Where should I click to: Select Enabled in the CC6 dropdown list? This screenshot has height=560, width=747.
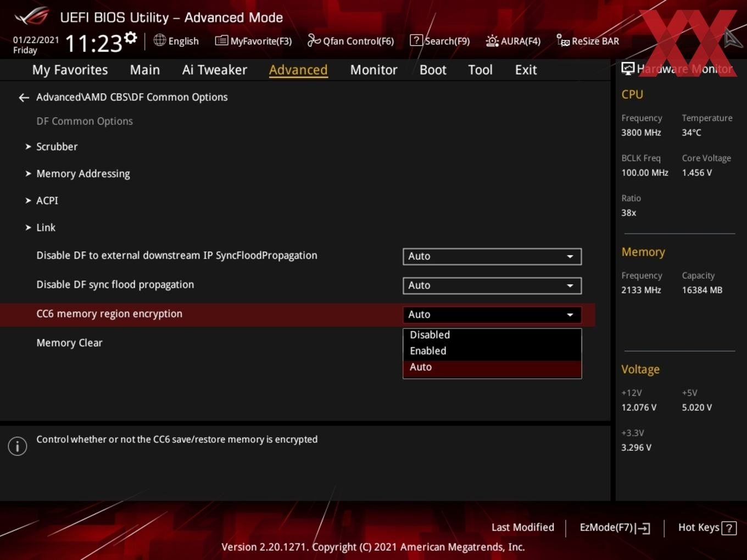[492, 351]
